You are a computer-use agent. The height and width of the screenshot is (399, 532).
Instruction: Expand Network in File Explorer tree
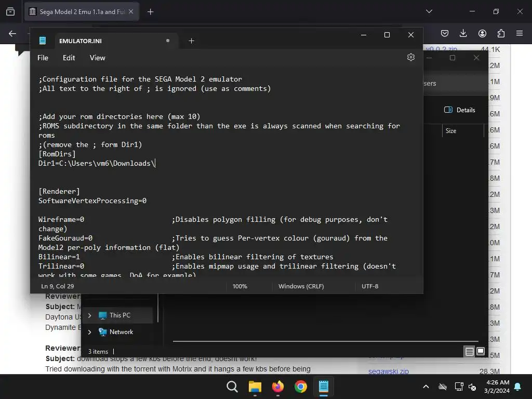pyautogui.click(x=89, y=332)
